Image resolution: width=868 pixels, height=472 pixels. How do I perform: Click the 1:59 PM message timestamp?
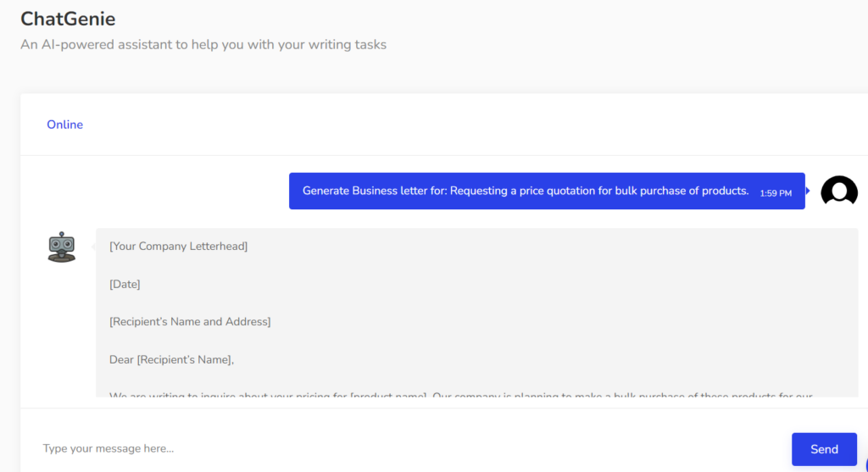[776, 193]
